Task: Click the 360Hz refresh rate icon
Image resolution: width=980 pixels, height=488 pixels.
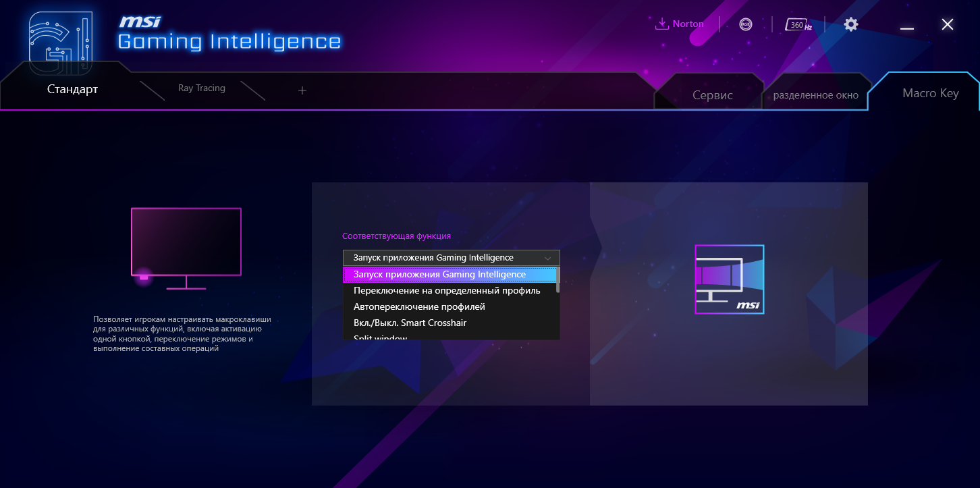Action: pos(798,25)
